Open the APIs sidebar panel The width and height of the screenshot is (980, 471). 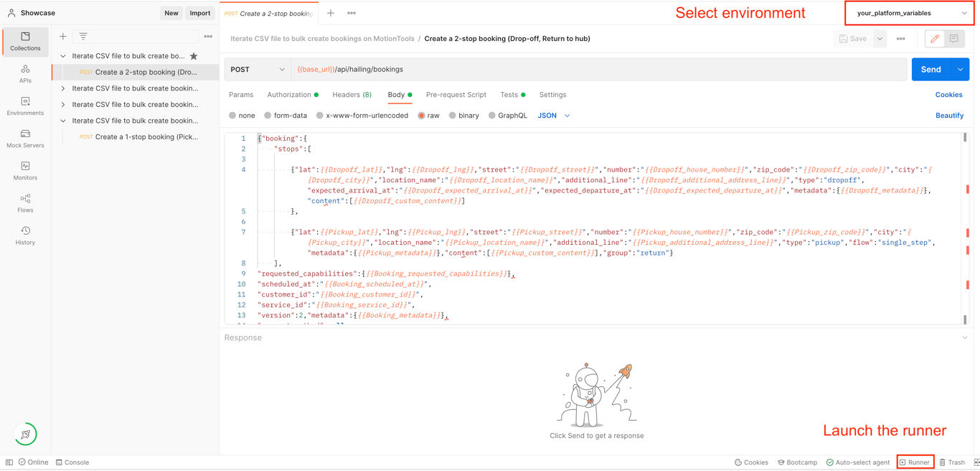[x=25, y=74]
